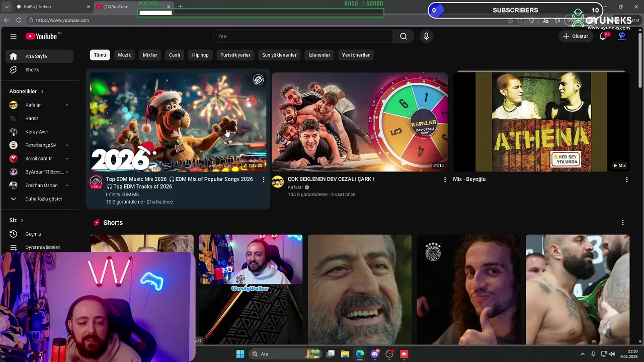The width and height of the screenshot is (644, 362).
Task: Open Koray Avcı subscription
Action: click(40, 132)
